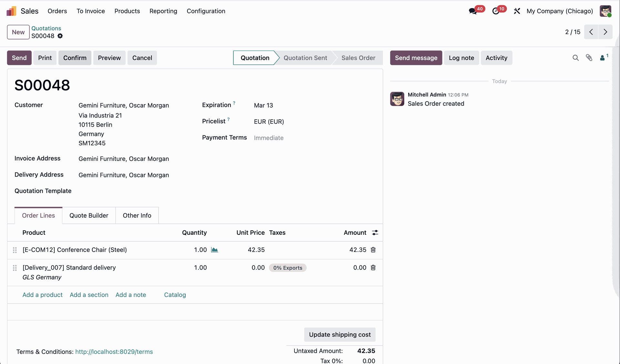This screenshot has height=364, width=620.
Task: Delete the Conference Chair order line
Action: (373, 250)
